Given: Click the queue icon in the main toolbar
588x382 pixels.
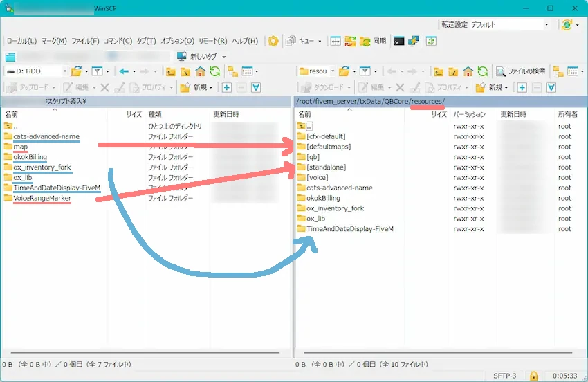Looking at the screenshot, I should coord(291,41).
